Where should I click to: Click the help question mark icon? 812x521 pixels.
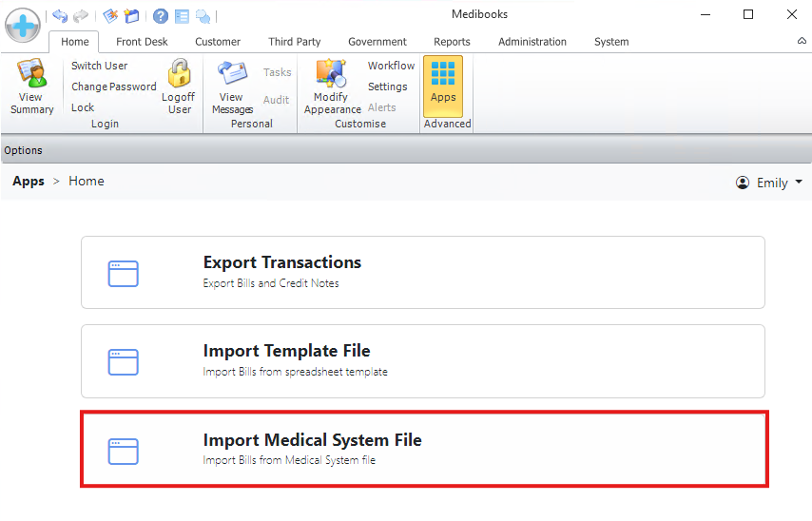[161, 15]
